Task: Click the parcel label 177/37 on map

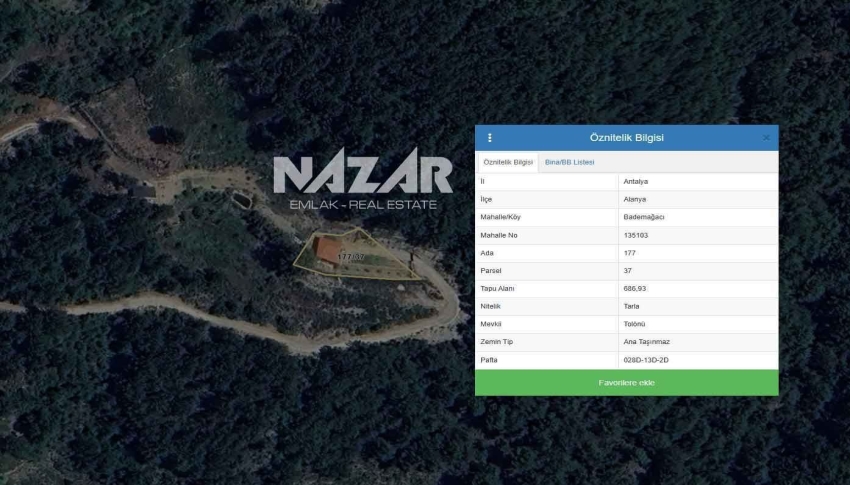Action: click(351, 256)
